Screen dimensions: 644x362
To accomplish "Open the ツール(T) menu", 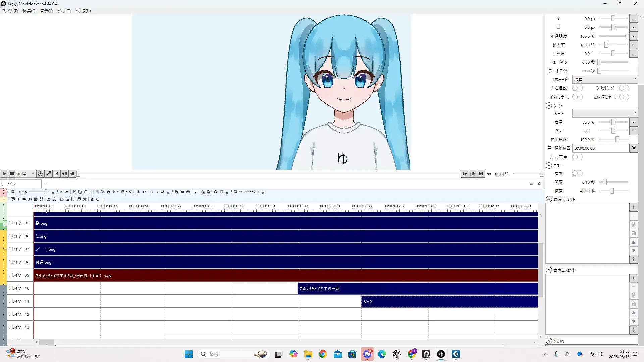I will (x=64, y=11).
